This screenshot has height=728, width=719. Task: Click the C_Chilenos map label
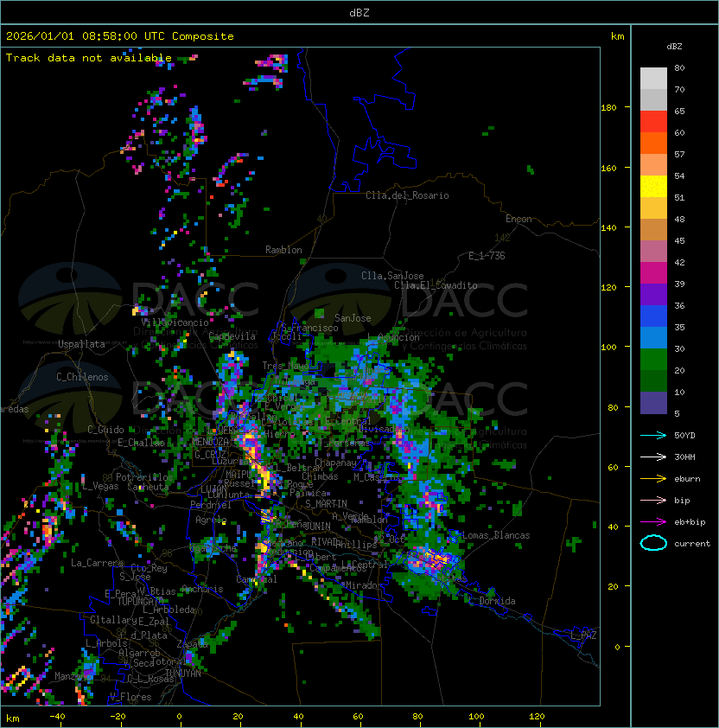tap(82, 377)
